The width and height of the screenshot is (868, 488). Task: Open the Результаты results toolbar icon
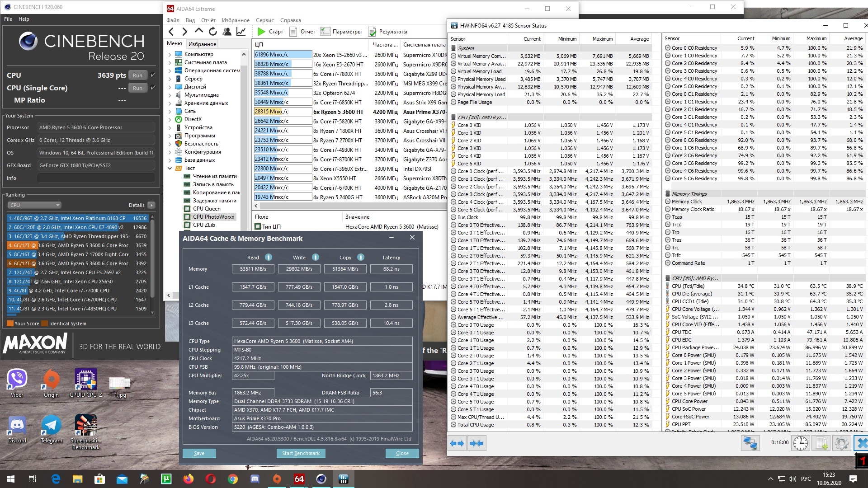tap(372, 32)
